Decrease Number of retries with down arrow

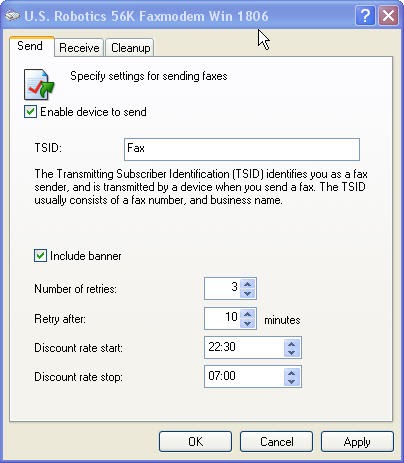click(247, 293)
